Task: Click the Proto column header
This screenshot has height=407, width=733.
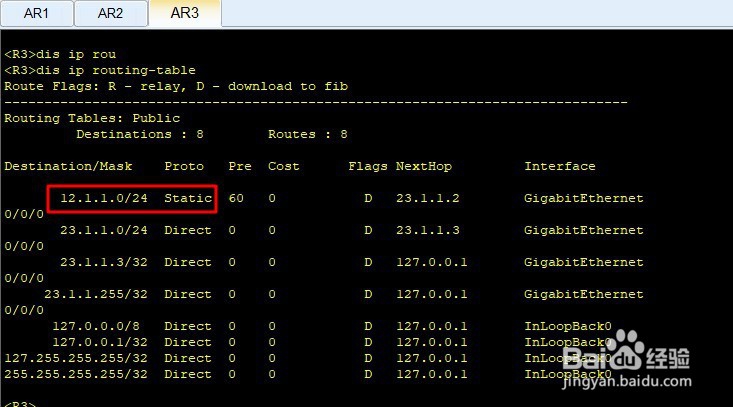Action: coord(184,166)
